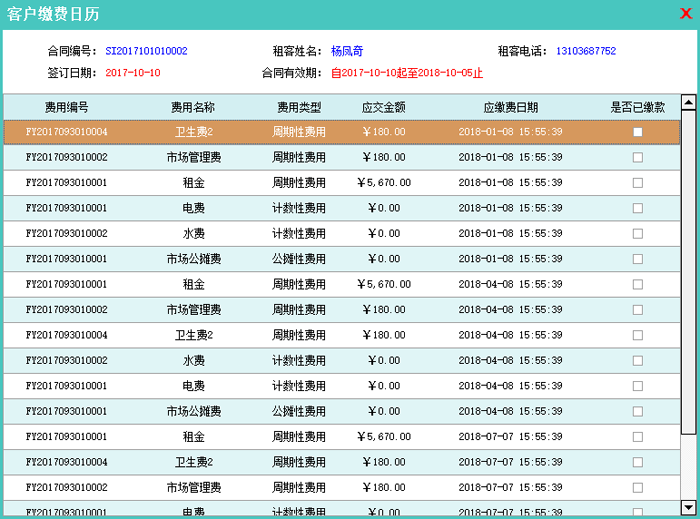
Task: Click tenant phone number 13103687752
Action: [585, 51]
